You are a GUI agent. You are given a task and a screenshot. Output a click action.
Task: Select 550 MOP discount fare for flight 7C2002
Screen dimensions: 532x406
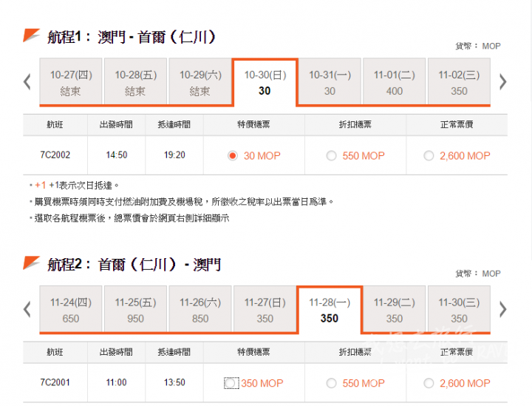click(x=331, y=156)
